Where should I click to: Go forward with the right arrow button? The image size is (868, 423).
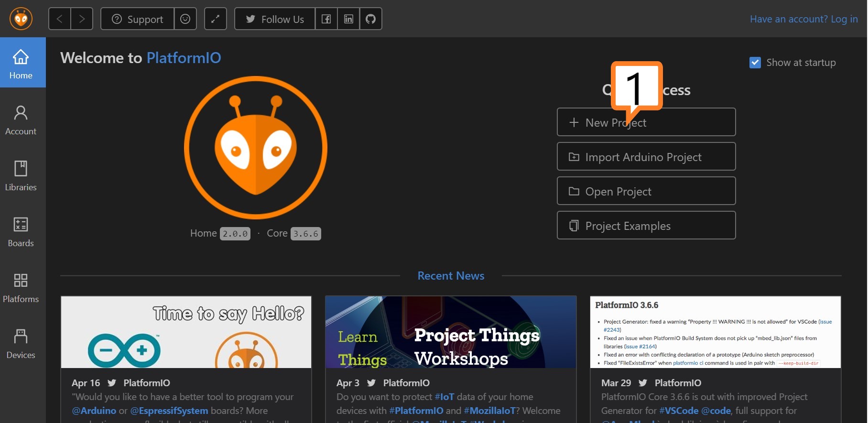click(x=82, y=19)
